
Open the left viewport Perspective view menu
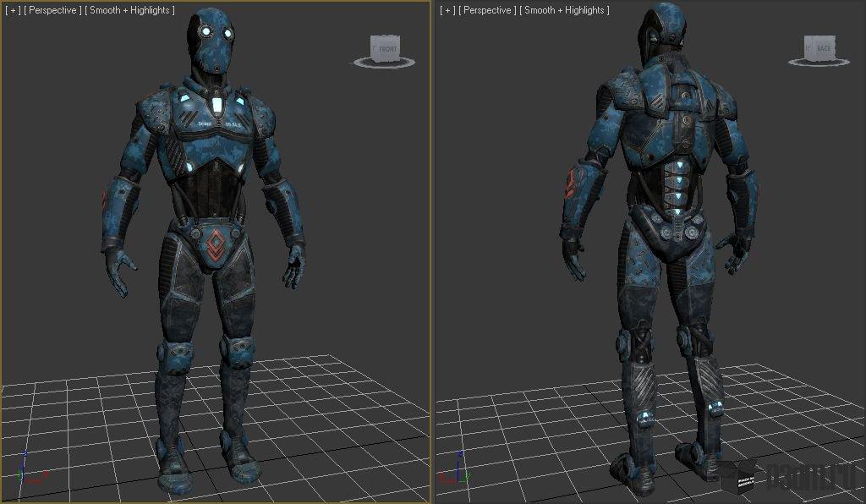[52, 10]
